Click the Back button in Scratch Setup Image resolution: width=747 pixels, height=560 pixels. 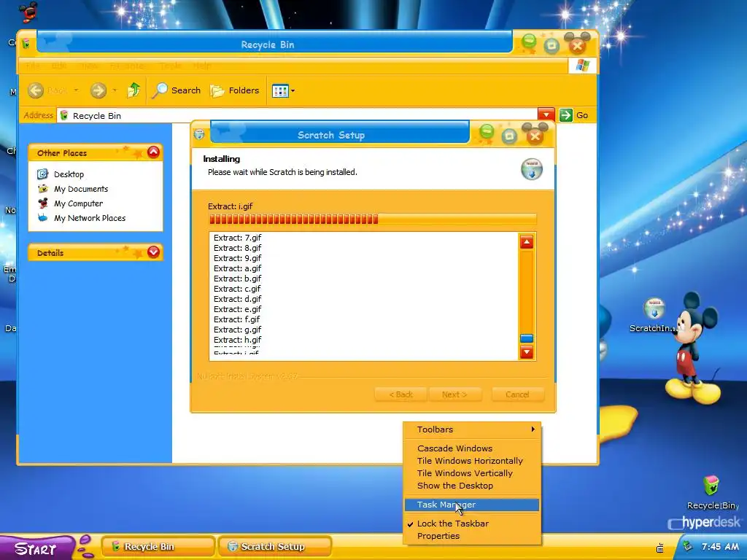[x=400, y=394]
